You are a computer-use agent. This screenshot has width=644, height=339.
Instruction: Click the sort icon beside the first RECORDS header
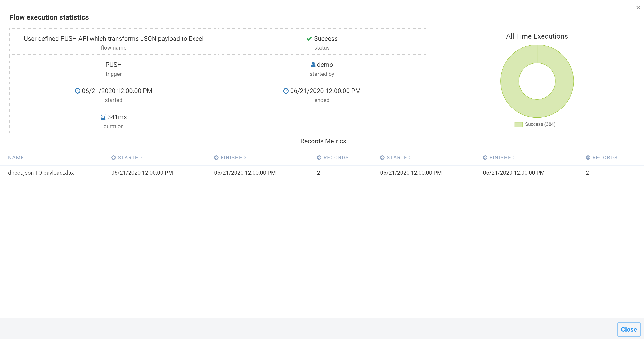pyautogui.click(x=319, y=157)
